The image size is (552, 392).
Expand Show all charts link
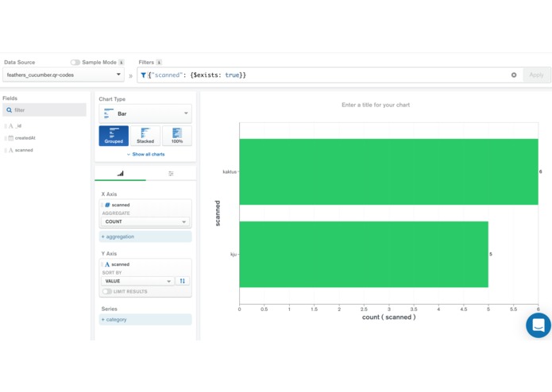click(x=145, y=154)
